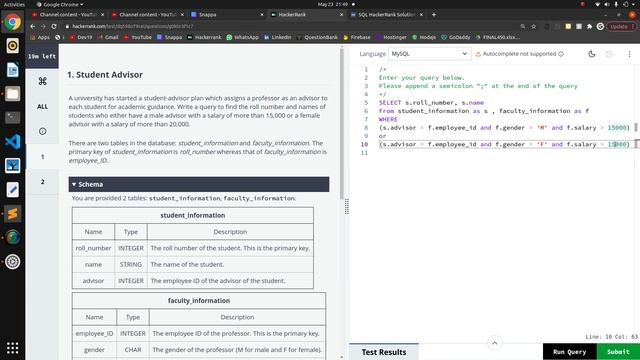Click the Chrome Update button
The width and height of the screenshot is (640, 360).
[621, 26]
